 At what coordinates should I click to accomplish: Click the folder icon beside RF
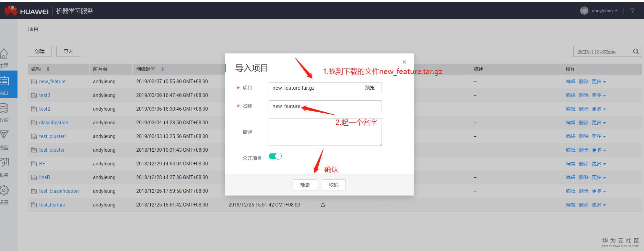click(x=34, y=164)
